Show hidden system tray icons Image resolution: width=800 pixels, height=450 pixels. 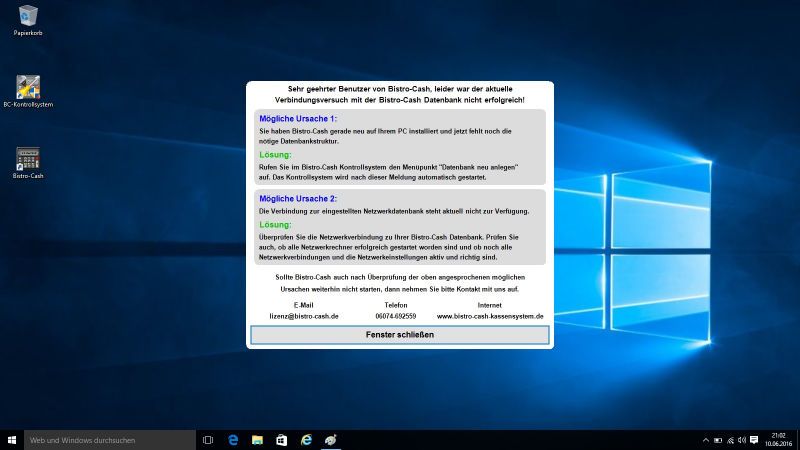tap(706, 440)
